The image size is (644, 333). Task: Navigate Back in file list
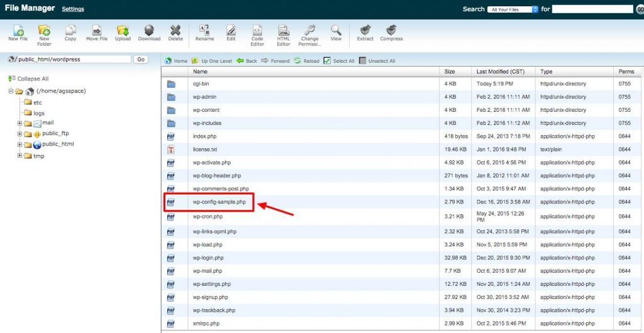[247, 61]
